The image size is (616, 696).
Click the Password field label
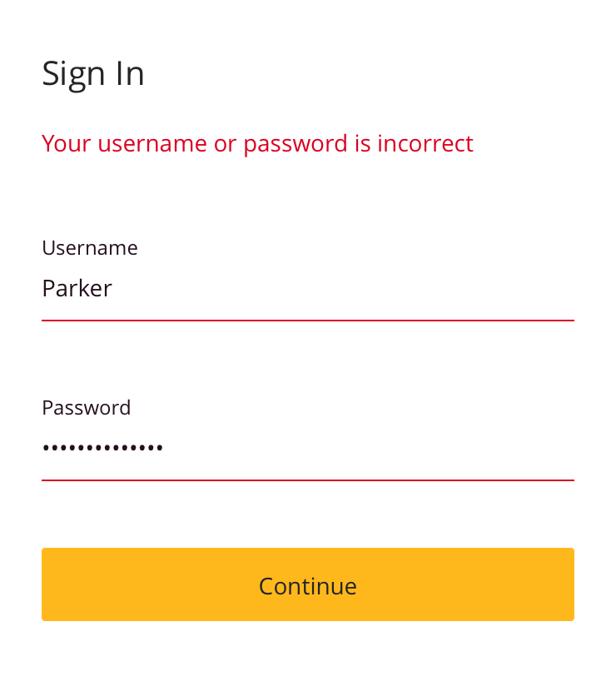point(87,408)
